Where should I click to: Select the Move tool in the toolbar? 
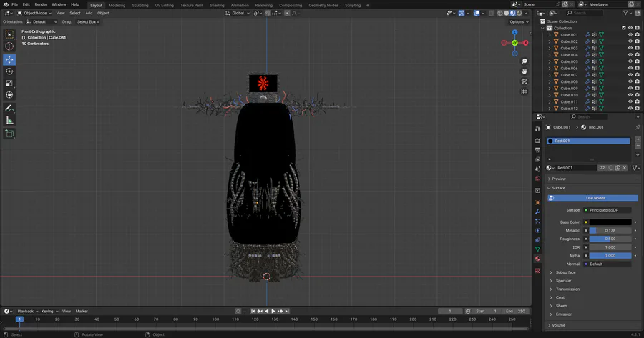pos(9,59)
